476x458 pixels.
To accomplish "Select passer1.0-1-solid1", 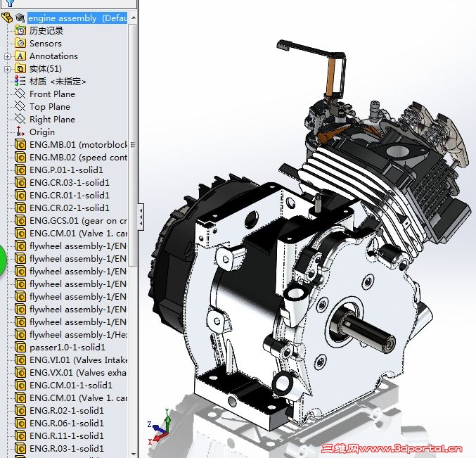I will (x=67, y=347).
